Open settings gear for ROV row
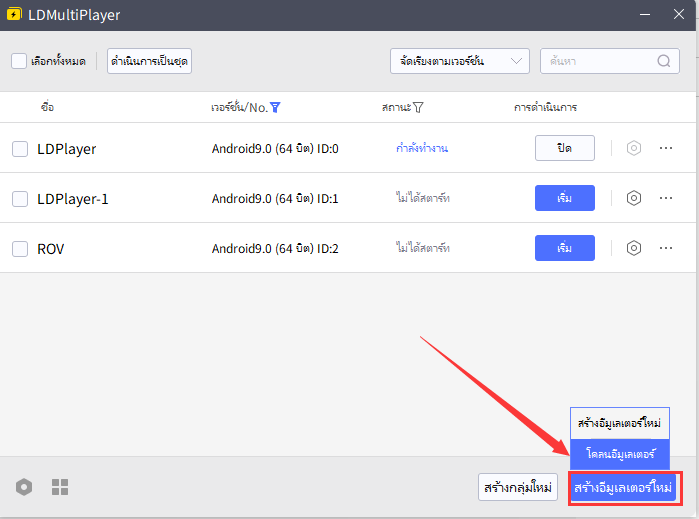 (633, 248)
